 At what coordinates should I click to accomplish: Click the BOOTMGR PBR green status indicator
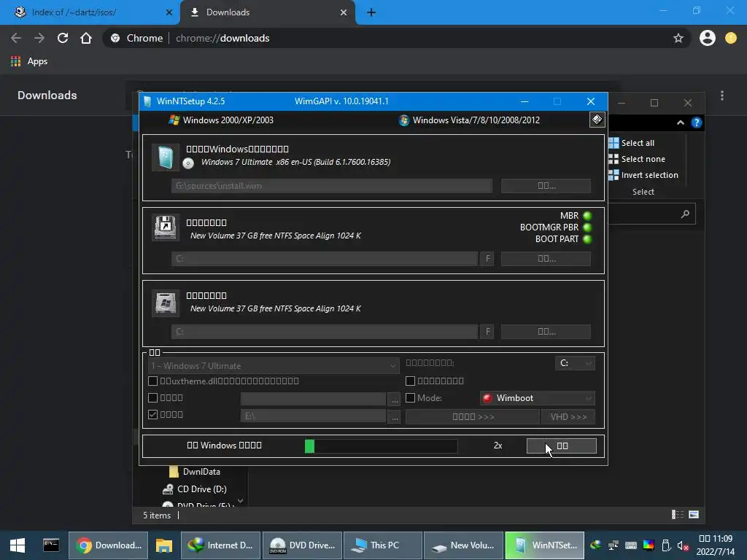point(587,227)
